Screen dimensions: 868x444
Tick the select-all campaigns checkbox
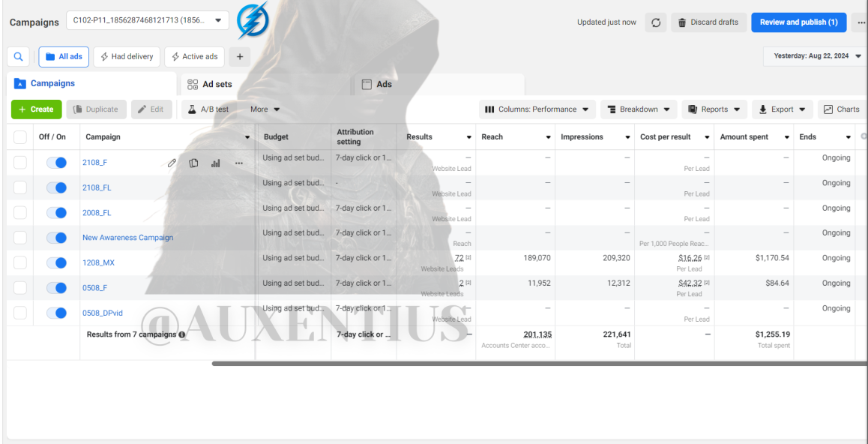tap(20, 136)
